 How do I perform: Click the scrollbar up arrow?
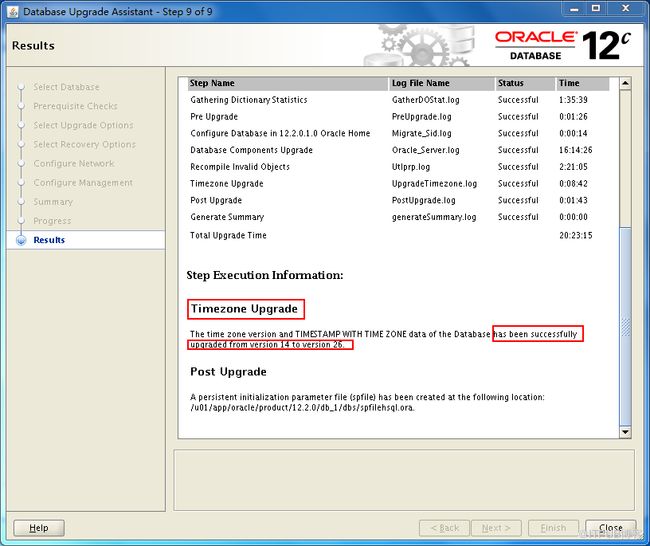pos(625,83)
